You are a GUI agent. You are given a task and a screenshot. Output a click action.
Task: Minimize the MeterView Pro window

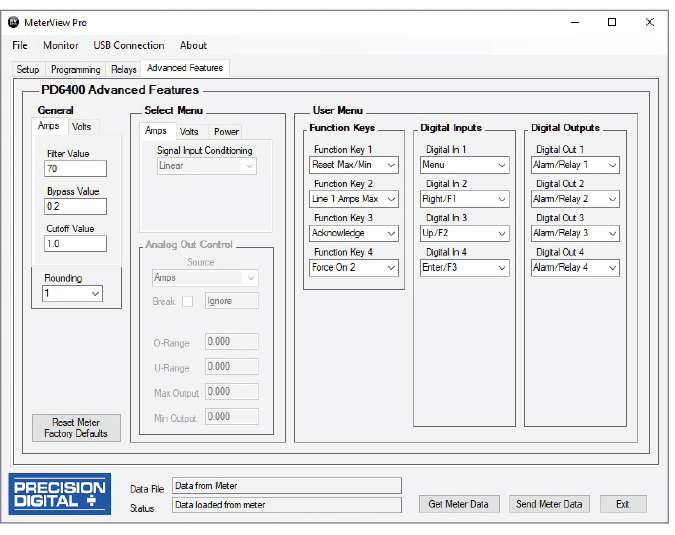pos(575,22)
